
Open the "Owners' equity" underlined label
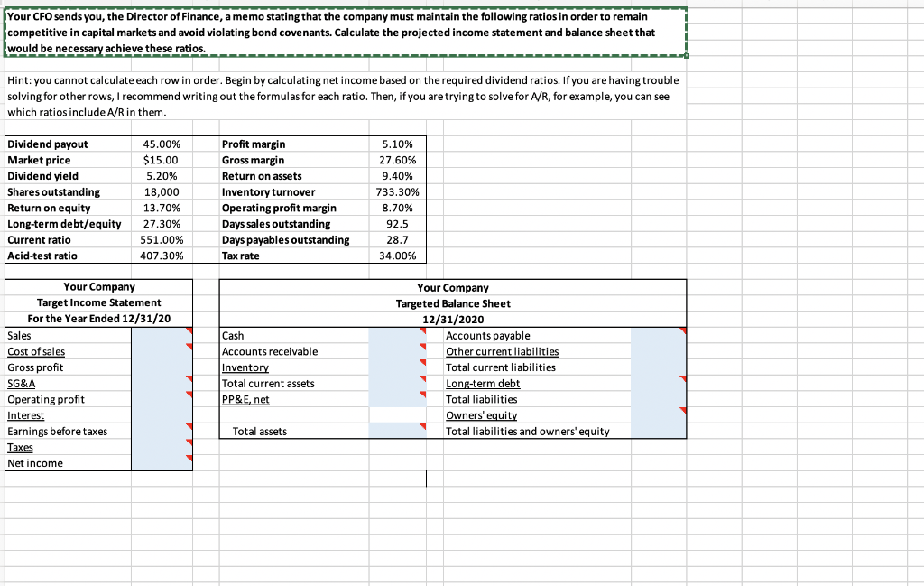(481, 414)
